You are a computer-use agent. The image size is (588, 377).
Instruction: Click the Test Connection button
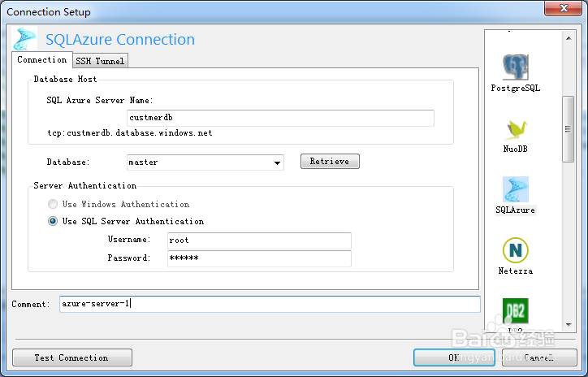[72, 357]
